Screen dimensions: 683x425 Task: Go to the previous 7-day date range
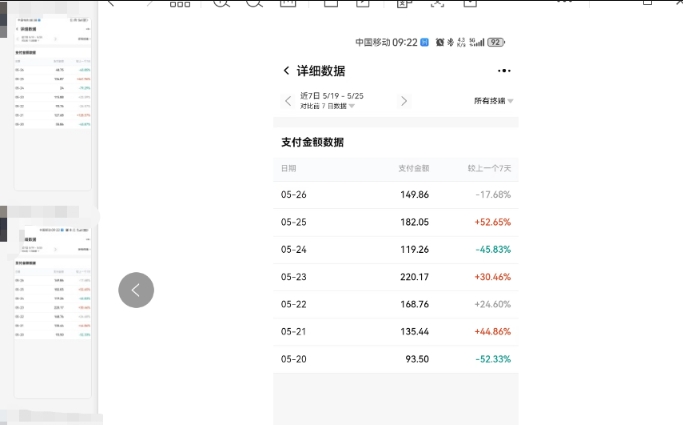click(x=288, y=101)
